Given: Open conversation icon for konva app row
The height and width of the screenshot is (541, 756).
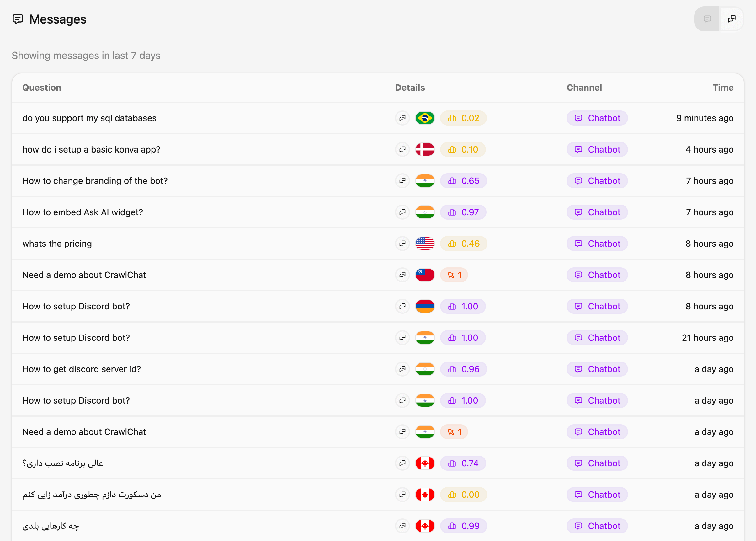Looking at the screenshot, I should pos(402,149).
